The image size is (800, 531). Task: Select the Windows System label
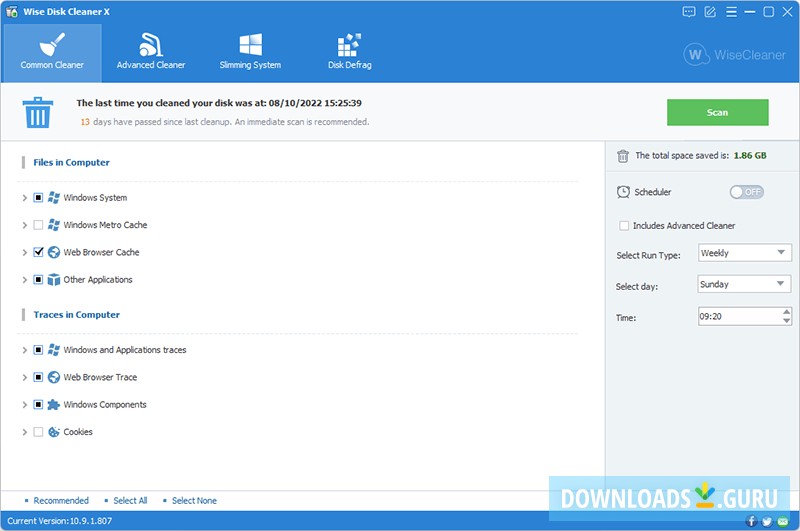click(x=95, y=197)
